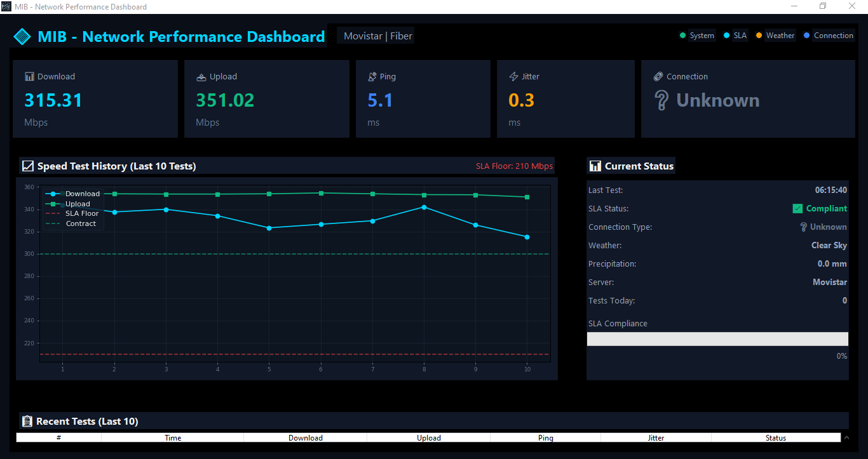Click the Current Status bar icon
This screenshot has height=459, width=868.
595,166
